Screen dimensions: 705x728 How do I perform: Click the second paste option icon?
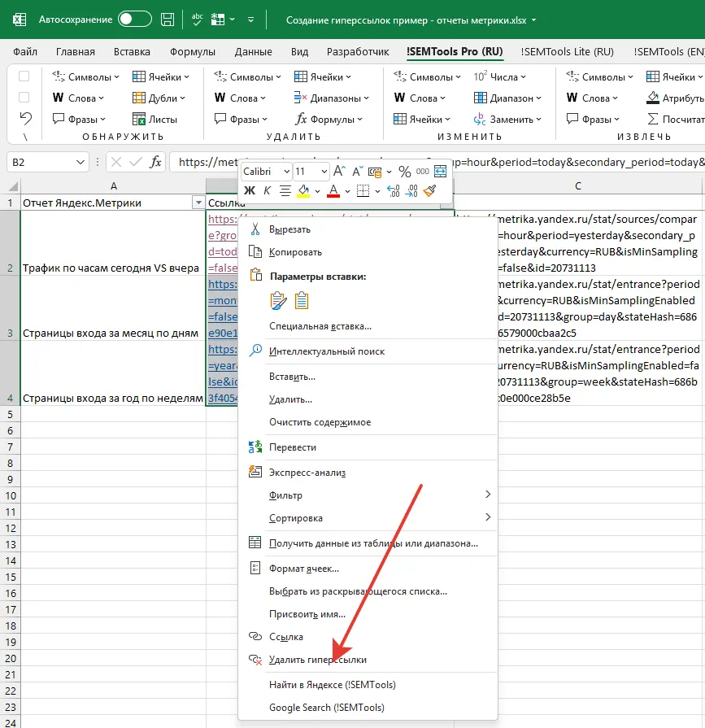point(302,300)
